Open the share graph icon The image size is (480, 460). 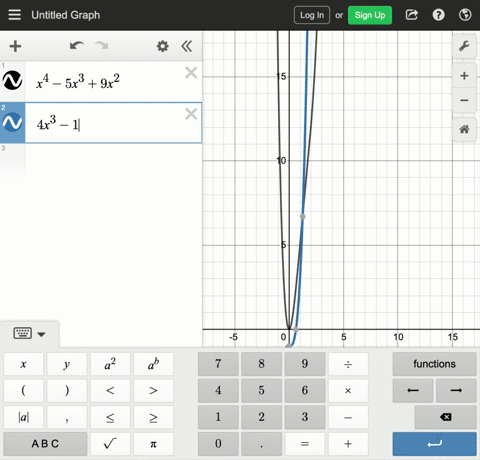(x=412, y=15)
